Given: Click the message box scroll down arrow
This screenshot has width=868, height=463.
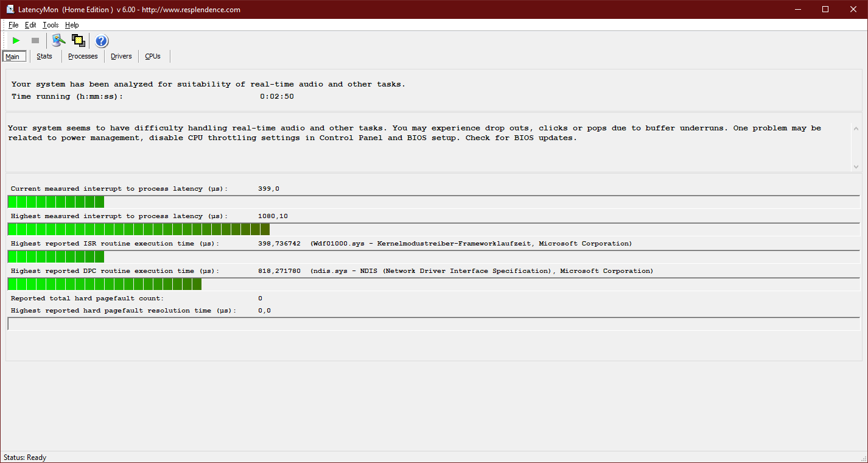Looking at the screenshot, I should 856,166.
